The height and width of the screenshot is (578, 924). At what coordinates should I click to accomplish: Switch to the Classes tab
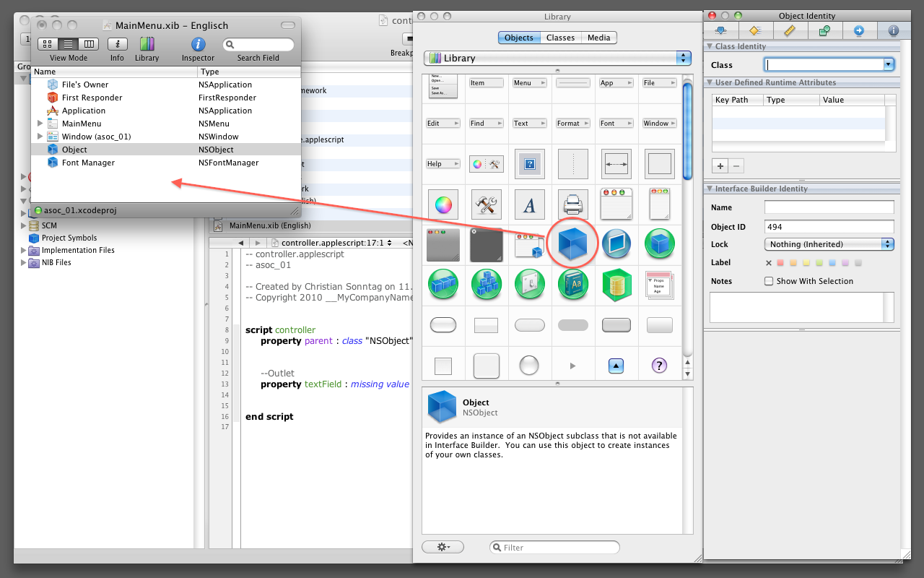tap(560, 38)
